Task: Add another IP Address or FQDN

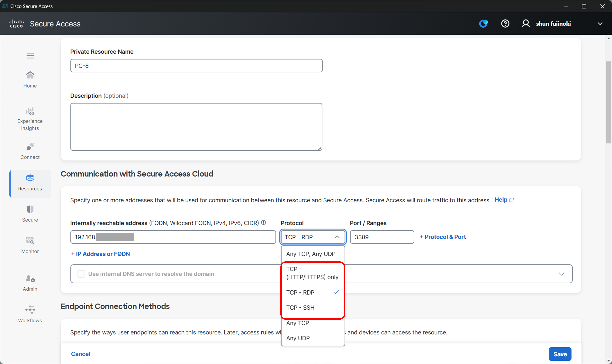Action: point(100,254)
